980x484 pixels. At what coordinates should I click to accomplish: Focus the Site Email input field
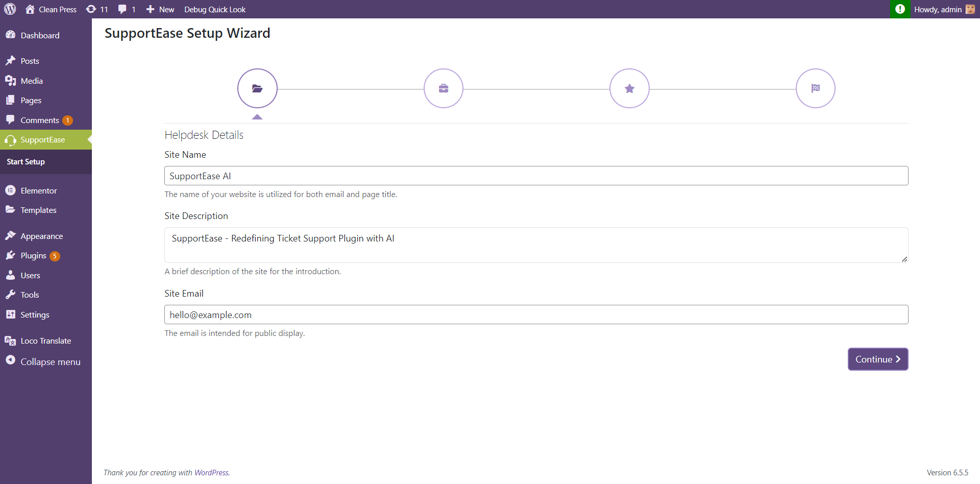click(536, 314)
